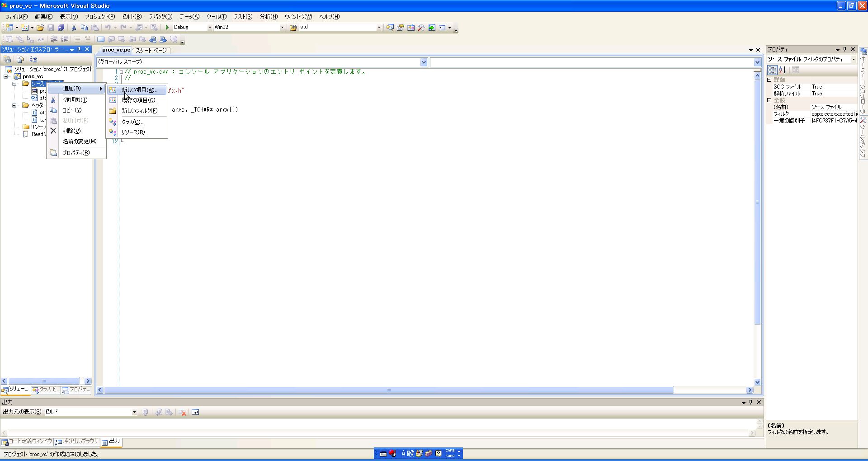Toggle Word Wrap icon in Output panel
The height and width of the screenshot is (461, 868).
tap(195, 412)
